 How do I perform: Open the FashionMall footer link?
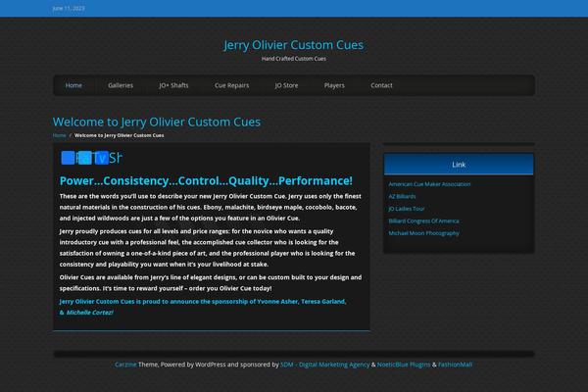(x=456, y=365)
